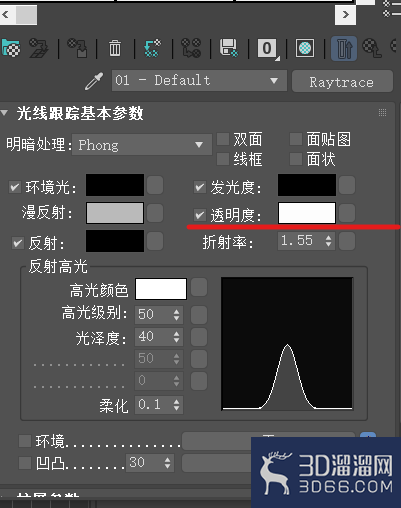Click the 凹凸 map slot button
The width and height of the screenshot is (401, 508).
point(217,463)
